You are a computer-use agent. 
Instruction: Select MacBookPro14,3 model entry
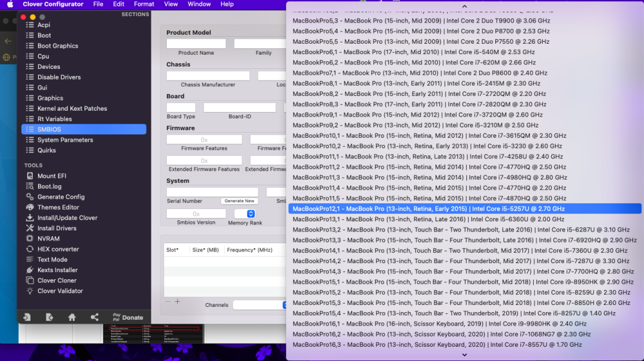[x=464, y=272]
